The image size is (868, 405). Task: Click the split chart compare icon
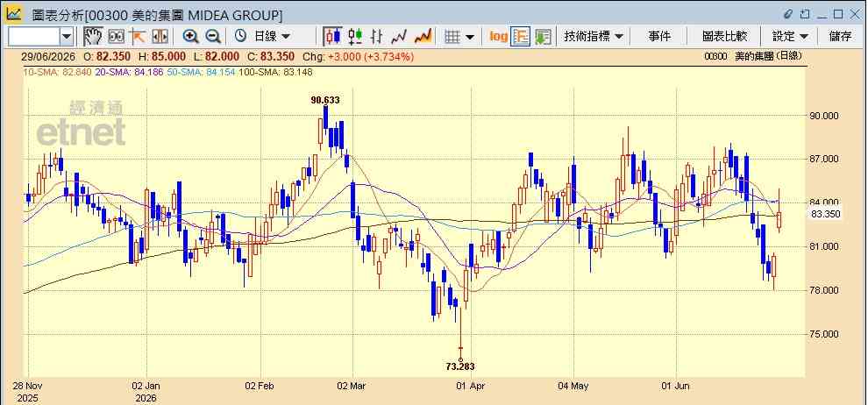click(x=160, y=37)
